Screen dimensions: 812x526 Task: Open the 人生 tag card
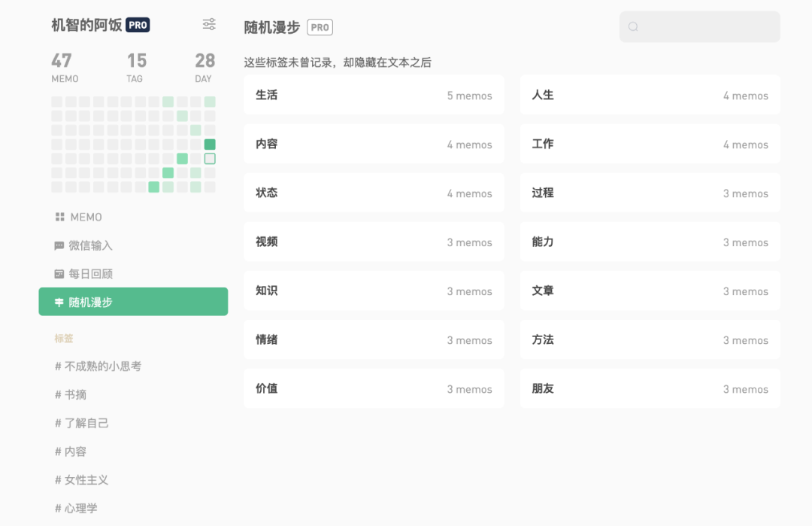[650, 95]
